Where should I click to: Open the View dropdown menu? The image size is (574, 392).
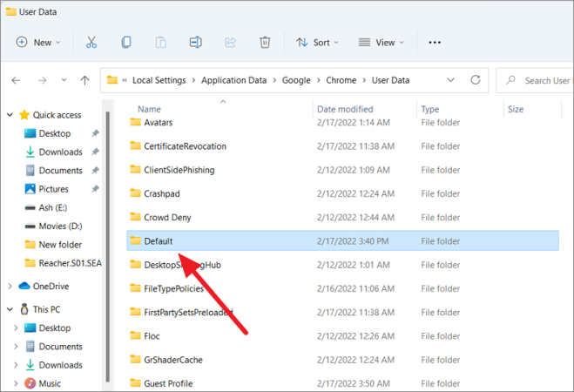click(382, 43)
